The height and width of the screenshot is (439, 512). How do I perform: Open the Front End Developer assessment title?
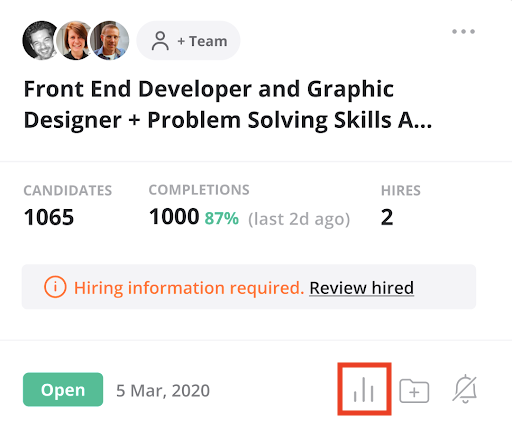228,104
